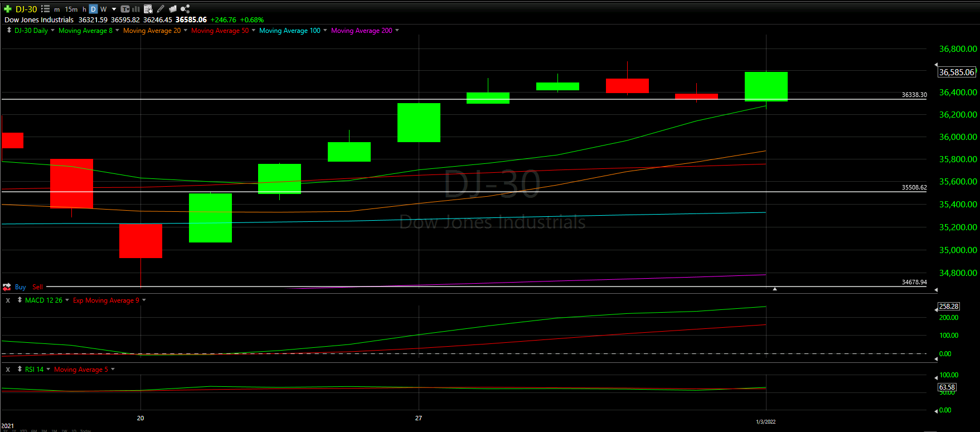Click resize arrows beside MACD 12 26
980x432 pixels.
(20, 300)
